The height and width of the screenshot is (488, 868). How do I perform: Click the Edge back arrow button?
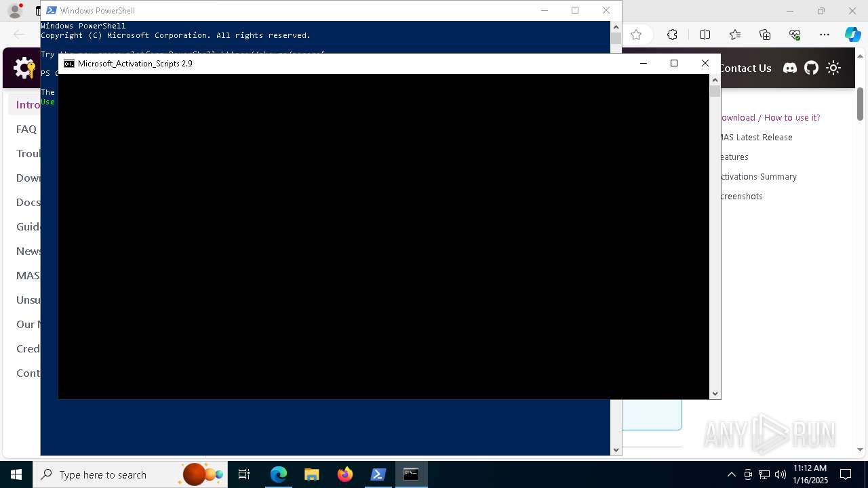click(x=19, y=35)
